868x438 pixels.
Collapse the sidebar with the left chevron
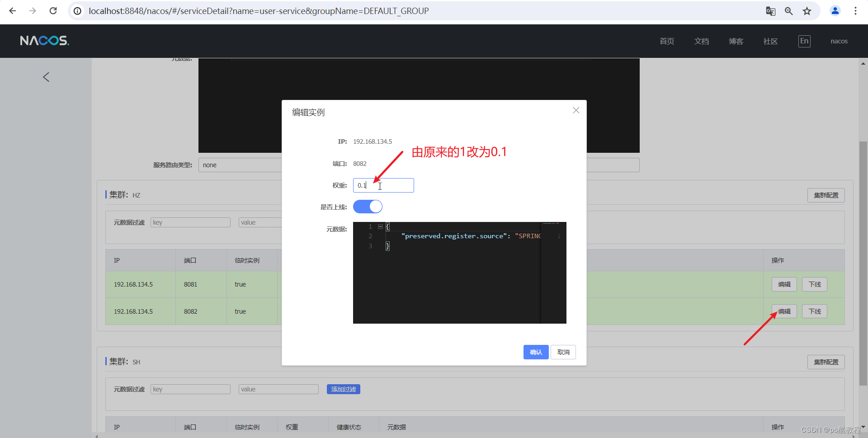46,77
